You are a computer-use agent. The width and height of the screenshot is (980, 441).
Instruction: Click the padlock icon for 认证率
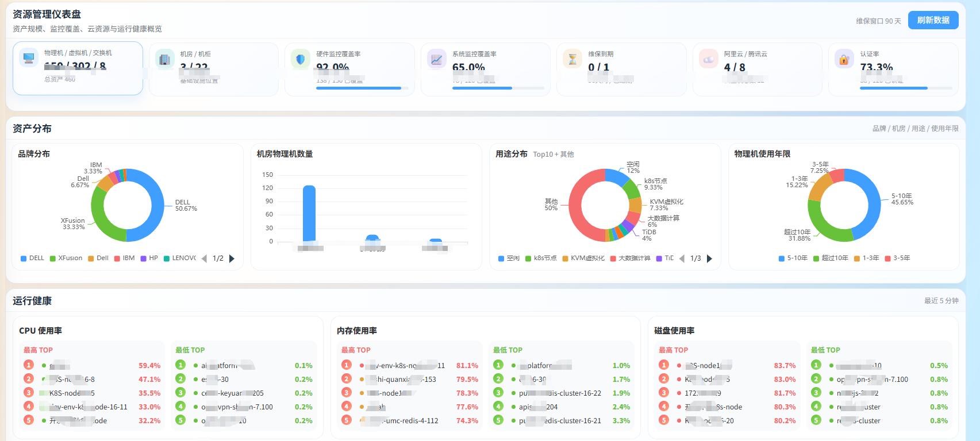click(x=844, y=59)
